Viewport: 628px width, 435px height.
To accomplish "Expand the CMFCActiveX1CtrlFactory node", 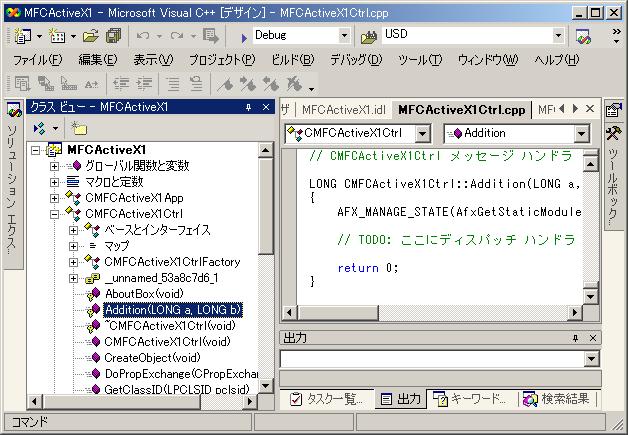I will 73,262.
